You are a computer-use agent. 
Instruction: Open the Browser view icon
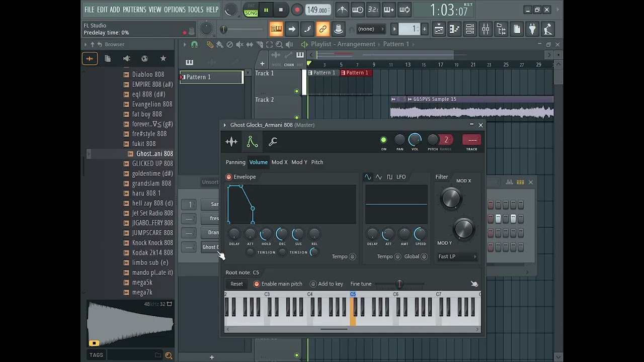tap(501, 29)
